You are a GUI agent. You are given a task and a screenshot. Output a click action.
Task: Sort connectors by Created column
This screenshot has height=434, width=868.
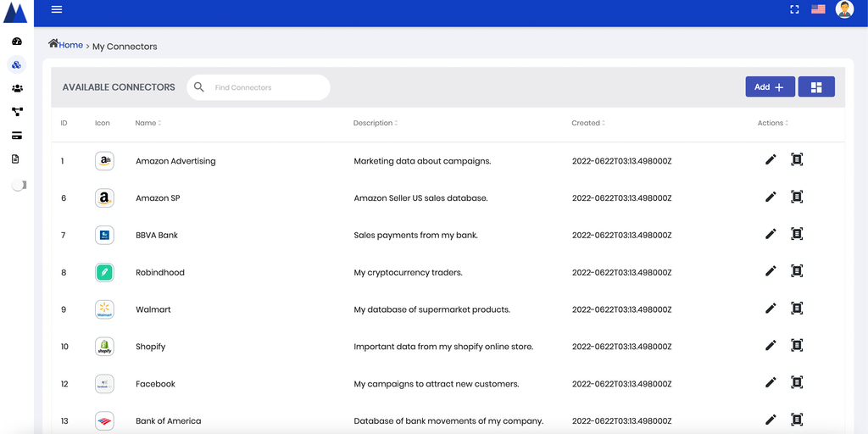(x=587, y=123)
